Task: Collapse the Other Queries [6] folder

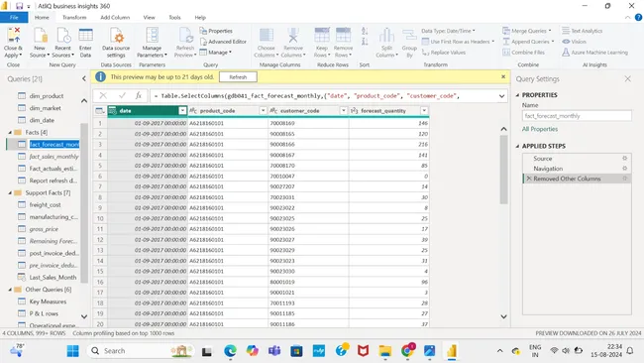Action: [10, 290]
